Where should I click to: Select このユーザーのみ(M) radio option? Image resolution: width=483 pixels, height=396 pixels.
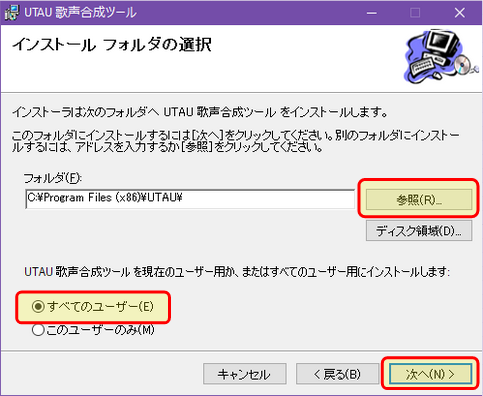pos(93,330)
